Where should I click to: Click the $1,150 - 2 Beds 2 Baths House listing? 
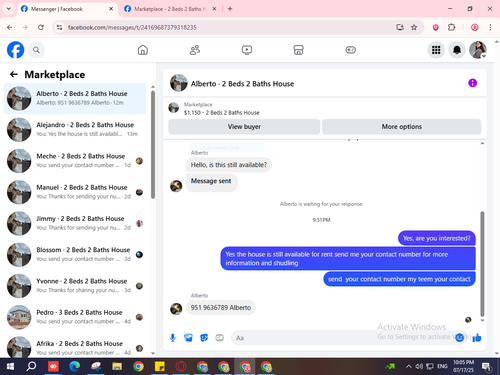coord(221,113)
